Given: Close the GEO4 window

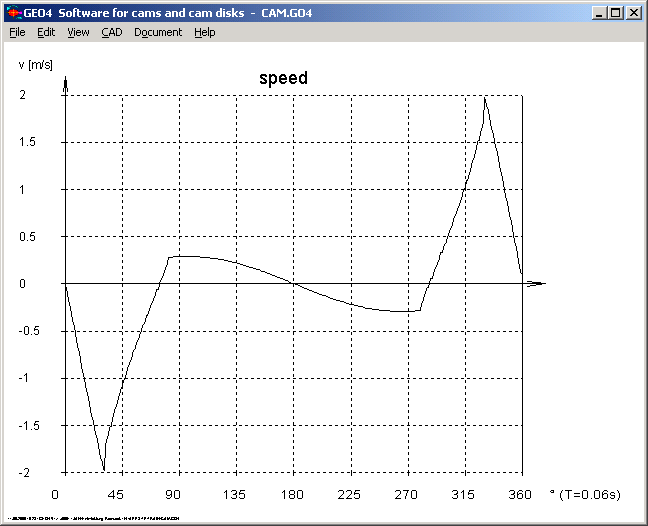Looking at the screenshot, I should 633,13.
